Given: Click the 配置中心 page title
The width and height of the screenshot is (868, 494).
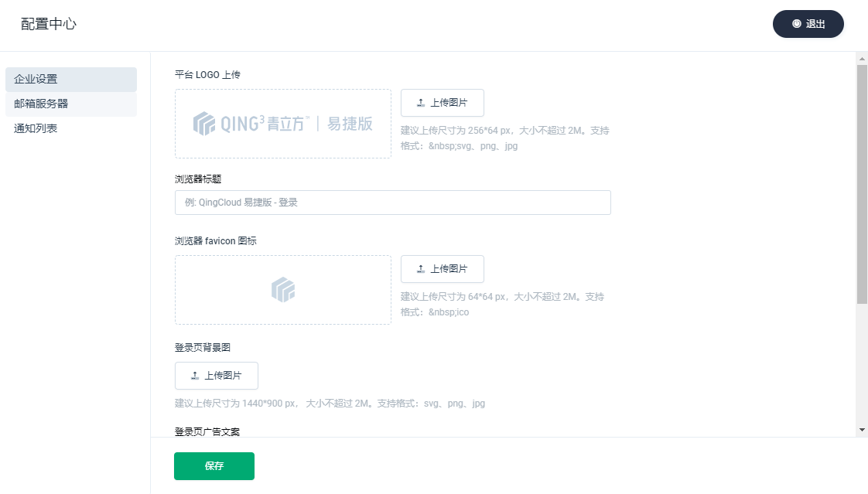Looking at the screenshot, I should point(49,24).
